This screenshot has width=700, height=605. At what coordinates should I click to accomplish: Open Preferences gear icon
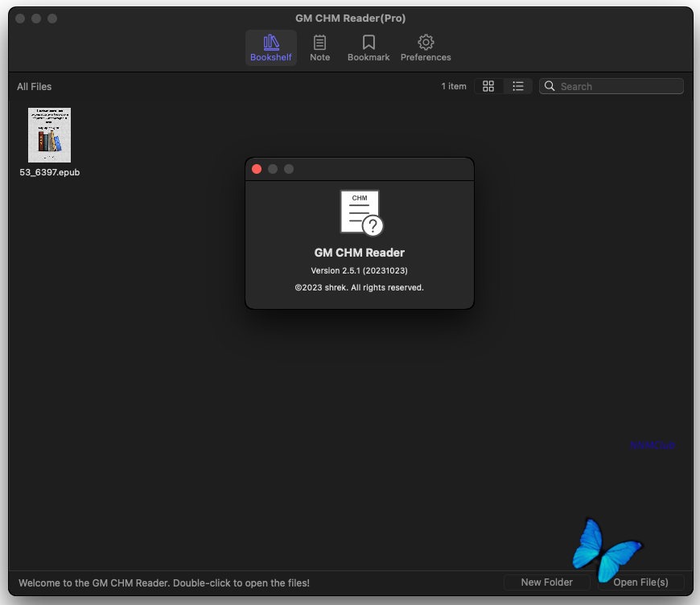tap(426, 43)
